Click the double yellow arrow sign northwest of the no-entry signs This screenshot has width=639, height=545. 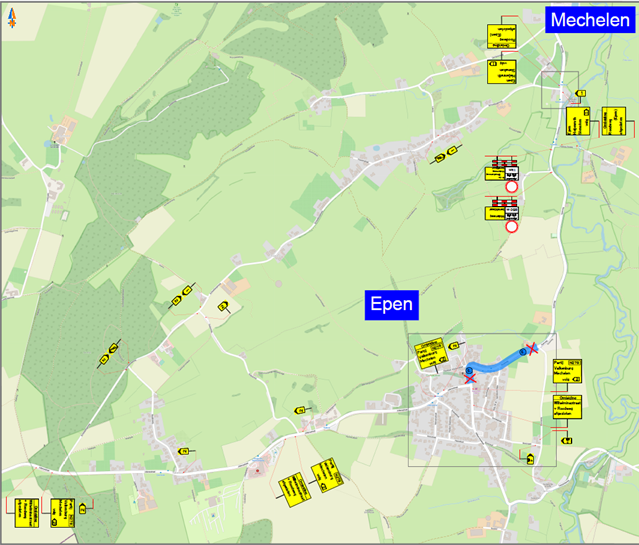click(445, 155)
